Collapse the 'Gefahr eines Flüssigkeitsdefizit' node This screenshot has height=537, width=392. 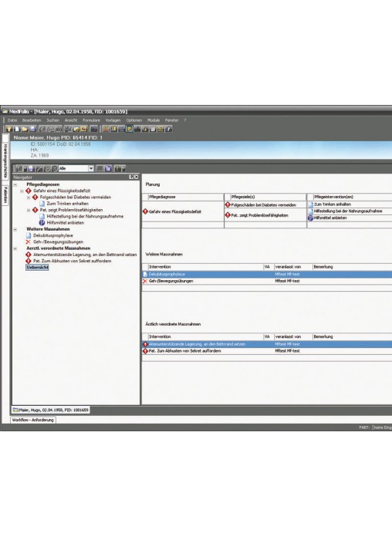coord(22,191)
